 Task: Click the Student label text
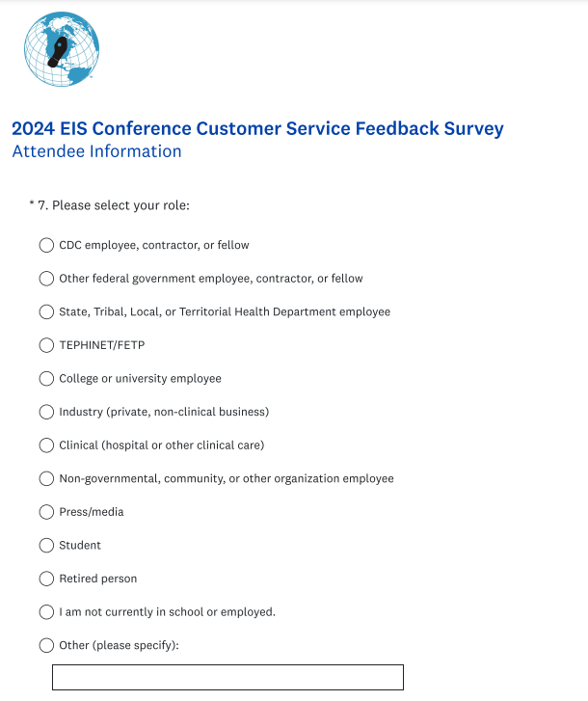[x=80, y=546]
